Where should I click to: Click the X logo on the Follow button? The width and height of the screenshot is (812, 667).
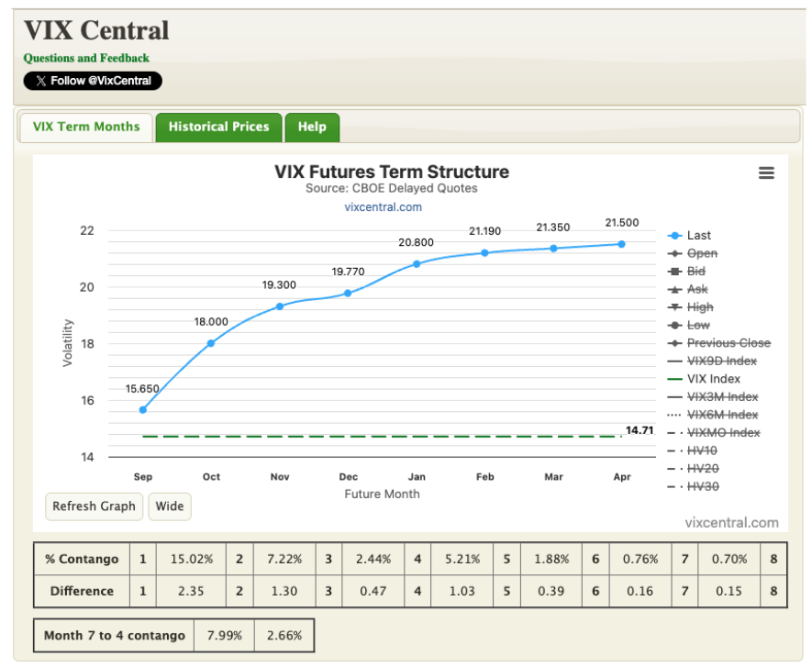click(x=40, y=81)
